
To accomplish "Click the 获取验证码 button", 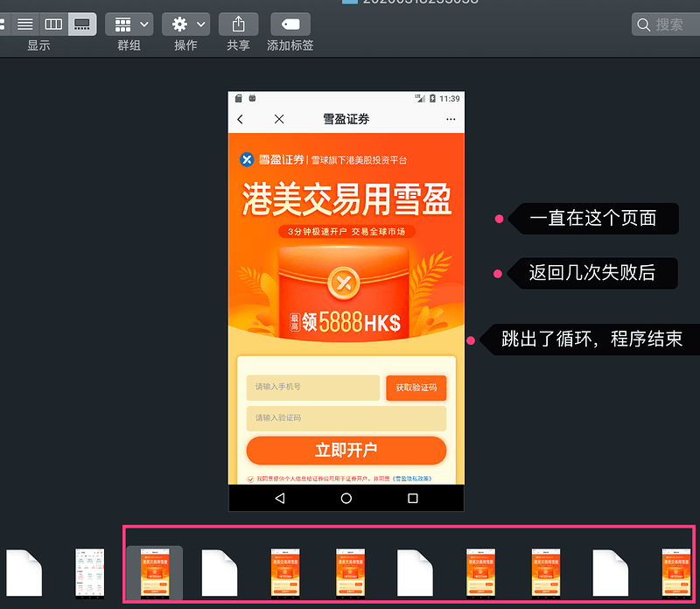I will click(416, 388).
